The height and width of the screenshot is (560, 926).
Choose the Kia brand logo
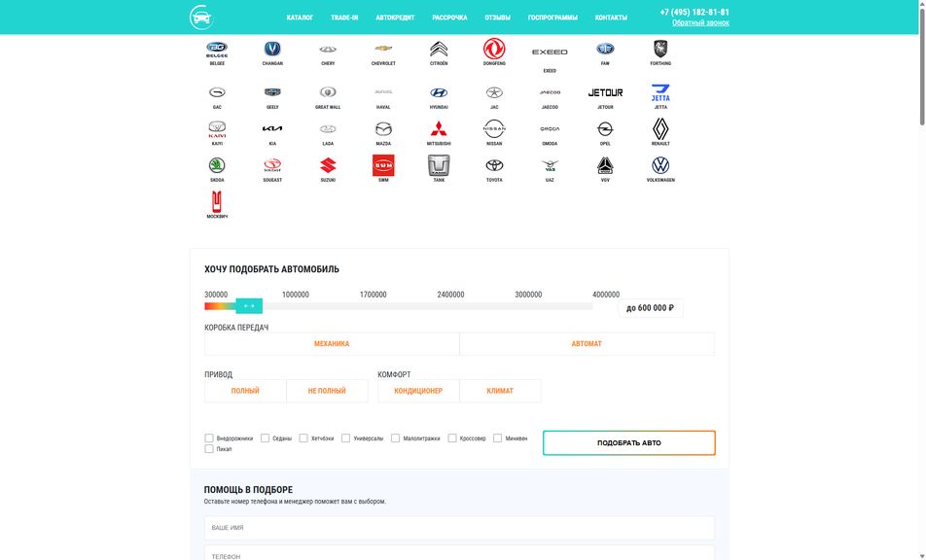(272, 128)
